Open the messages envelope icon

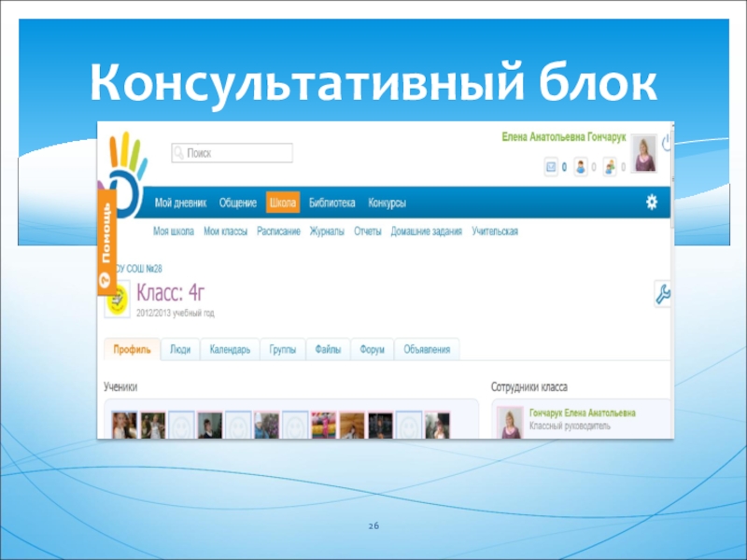point(551,167)
